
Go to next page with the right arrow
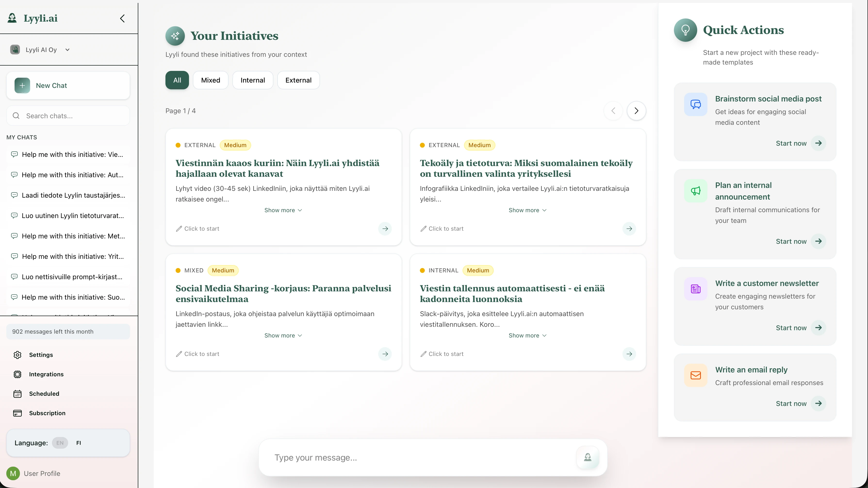pos(636,111)
